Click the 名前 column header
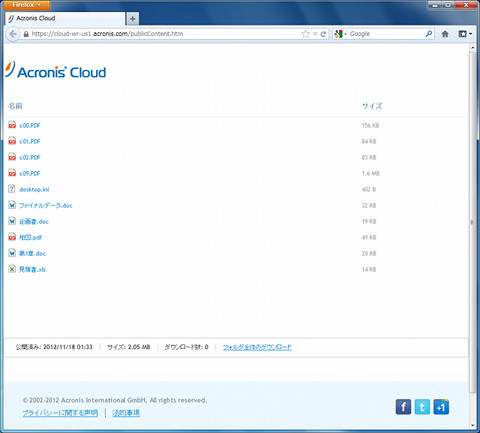 [15, 106]
